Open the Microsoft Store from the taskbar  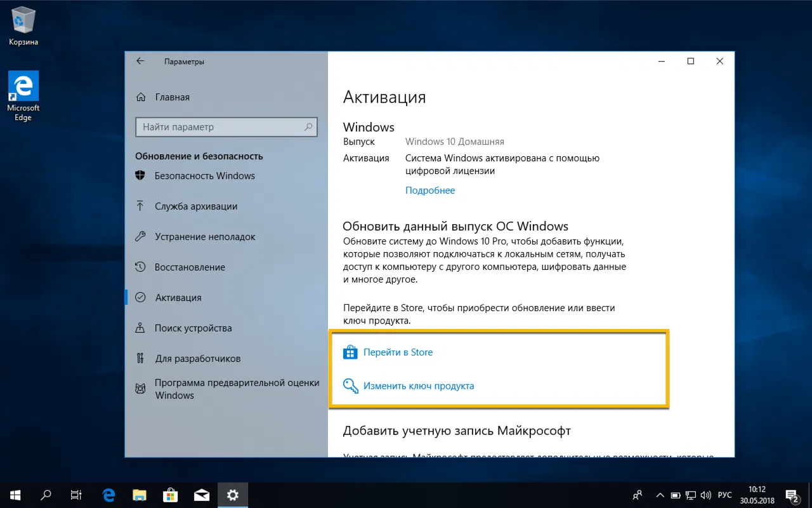click(x=170, y=495)
